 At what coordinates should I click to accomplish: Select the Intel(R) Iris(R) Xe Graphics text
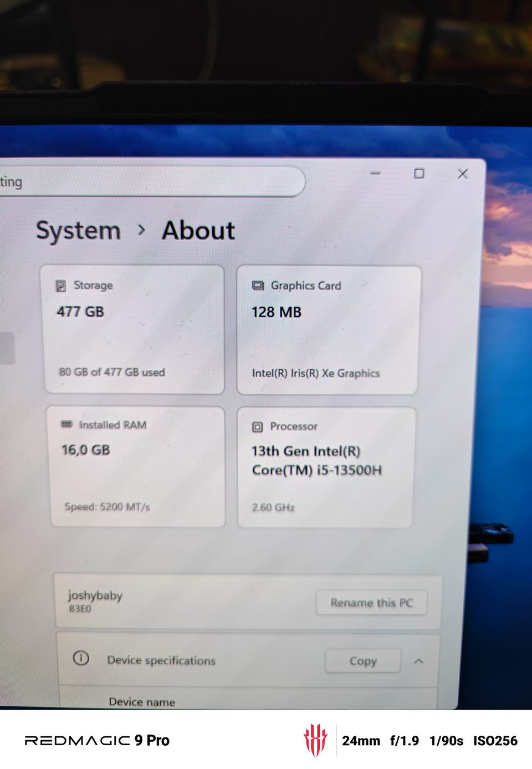click(316, 373)
